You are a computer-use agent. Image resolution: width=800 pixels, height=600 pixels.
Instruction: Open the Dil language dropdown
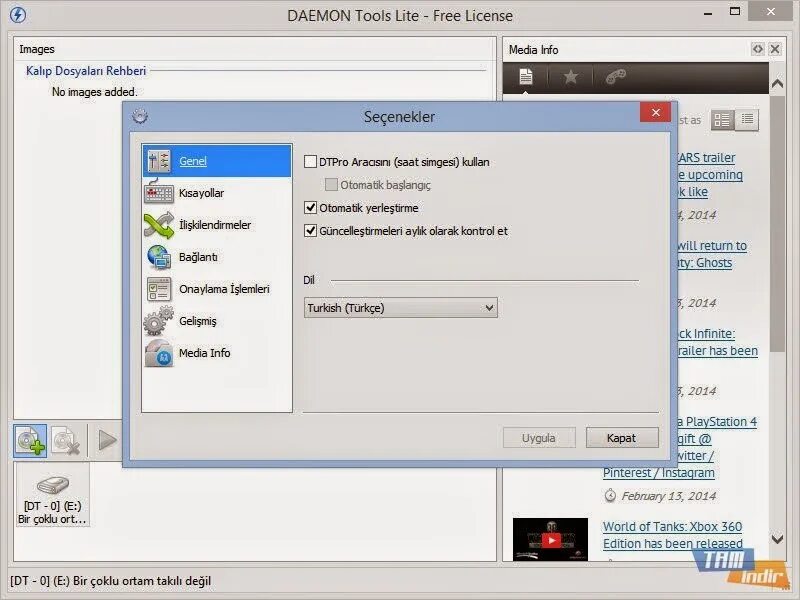click(401, 308)
